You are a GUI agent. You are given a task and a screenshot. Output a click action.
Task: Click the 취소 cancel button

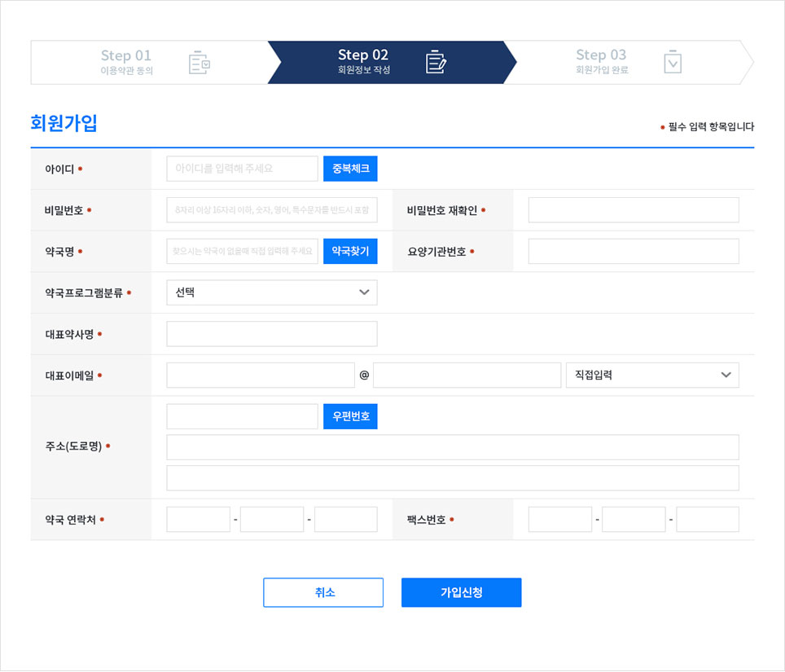322,592
